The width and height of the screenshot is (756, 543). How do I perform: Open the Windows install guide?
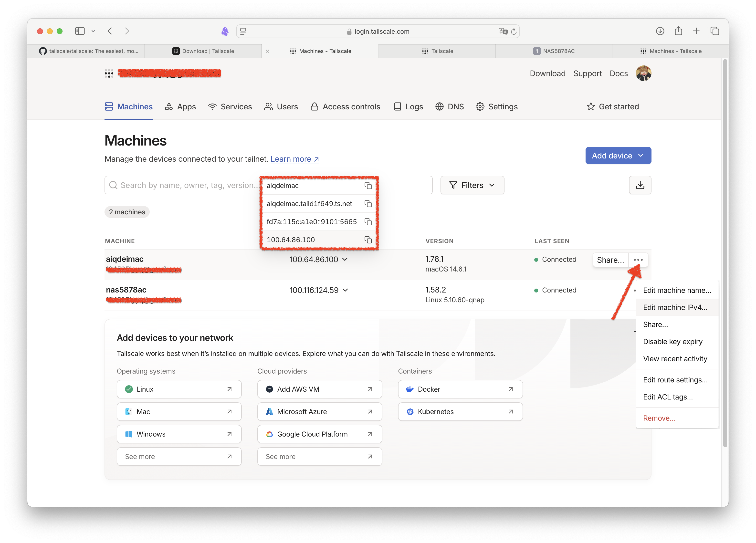[179, 434]
